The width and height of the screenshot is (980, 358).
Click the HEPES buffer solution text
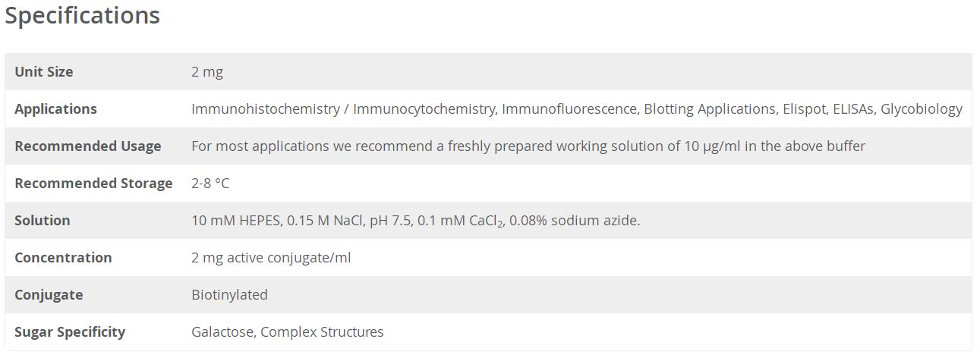click(416, 221)
